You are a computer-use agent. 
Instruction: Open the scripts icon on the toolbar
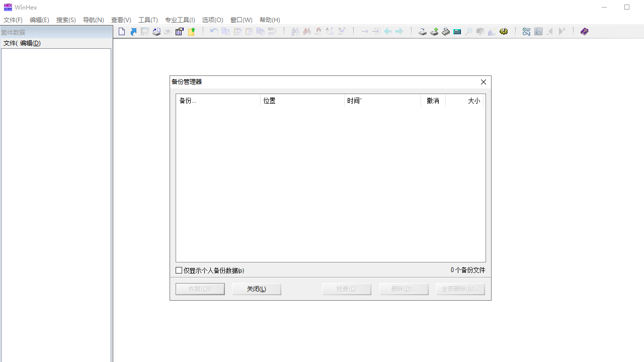[x=526, y=31]
